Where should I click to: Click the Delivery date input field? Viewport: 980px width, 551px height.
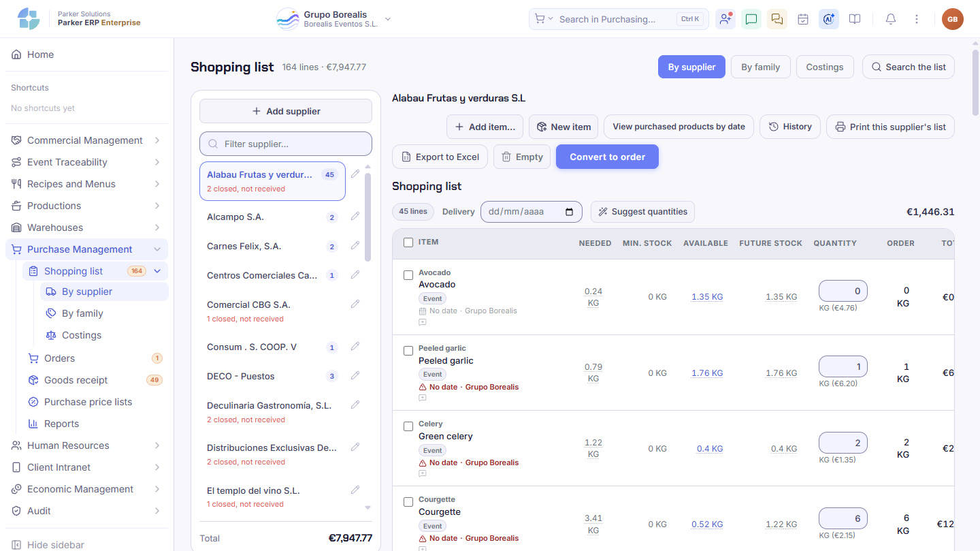click(x=532, y=212)
